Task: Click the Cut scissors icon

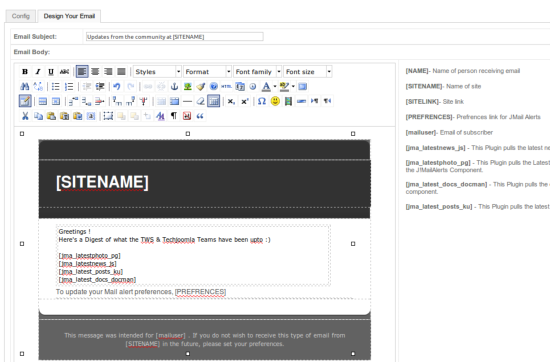Action: tap(25, 116)
